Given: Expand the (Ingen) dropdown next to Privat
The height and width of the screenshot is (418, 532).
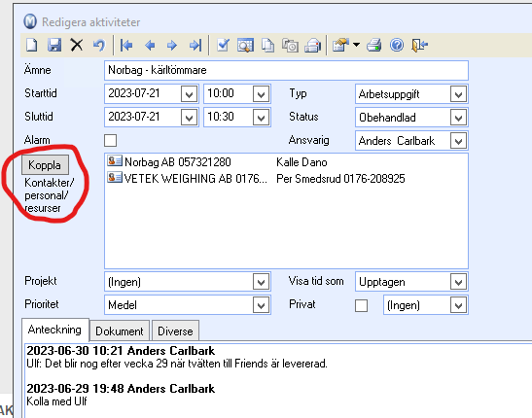Looking at the screenshot, I should [x=458, y=305].
